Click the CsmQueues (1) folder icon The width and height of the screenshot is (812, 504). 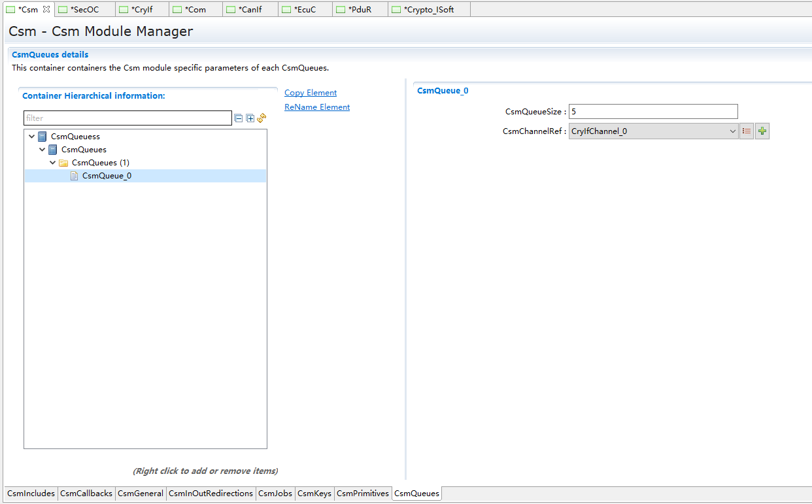point(63,163)
